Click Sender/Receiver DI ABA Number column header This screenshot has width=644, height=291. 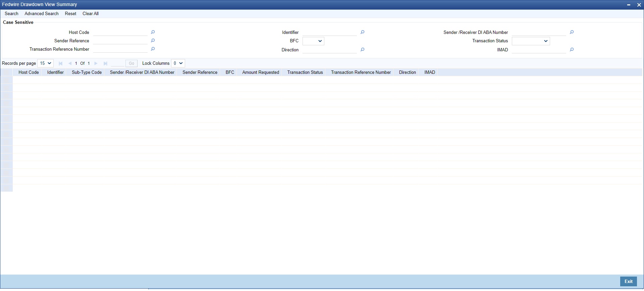(x=142, y=72)
